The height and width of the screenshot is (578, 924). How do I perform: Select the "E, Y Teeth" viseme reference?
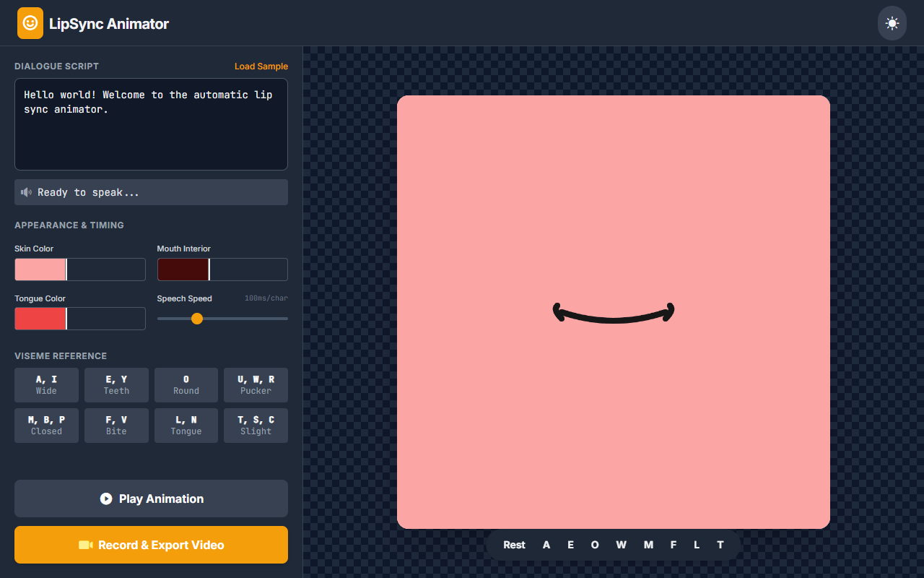[x=116, y=384]
